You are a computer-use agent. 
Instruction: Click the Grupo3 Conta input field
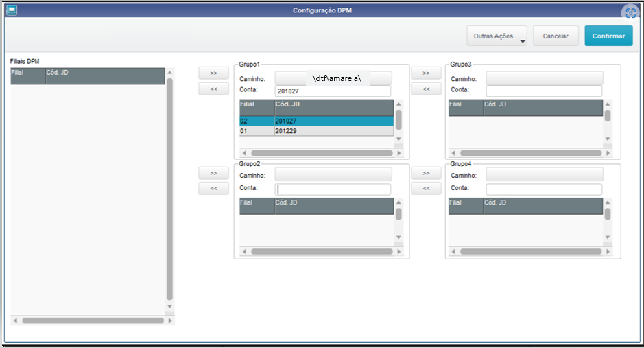(x=544, y=91)
